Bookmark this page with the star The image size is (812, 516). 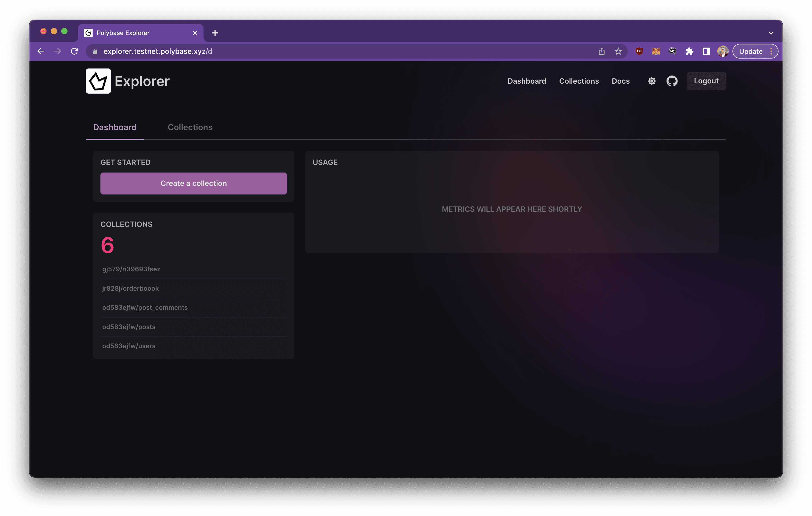click(x=618, y=51)
